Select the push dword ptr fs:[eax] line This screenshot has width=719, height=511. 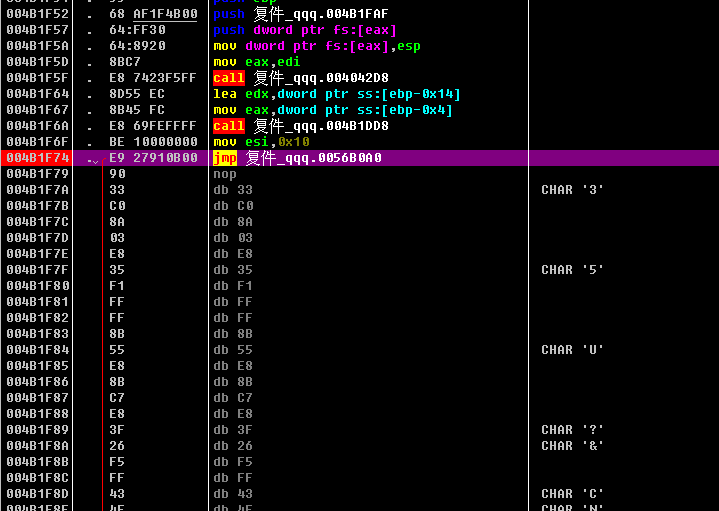(x=304, y=30)
